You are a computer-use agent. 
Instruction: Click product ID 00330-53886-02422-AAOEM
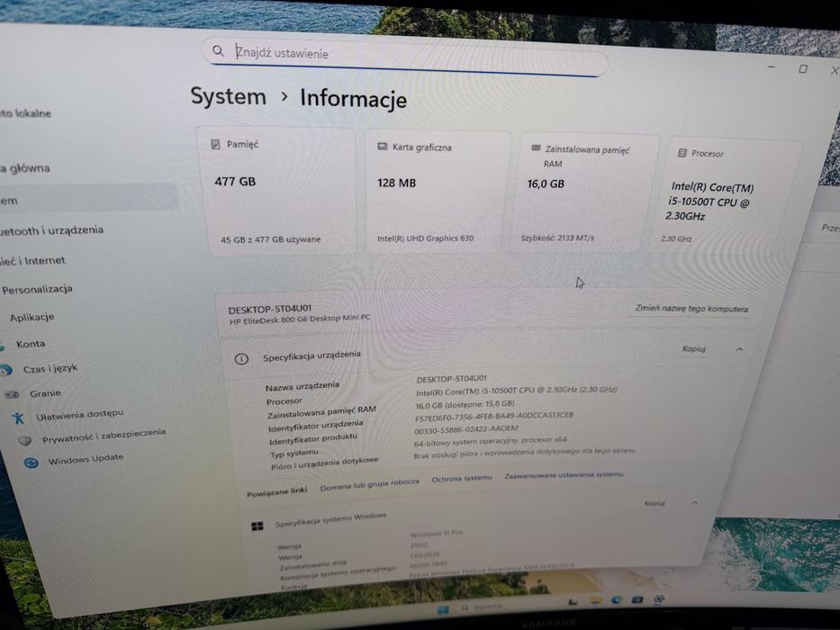click(x=466, y=429)
